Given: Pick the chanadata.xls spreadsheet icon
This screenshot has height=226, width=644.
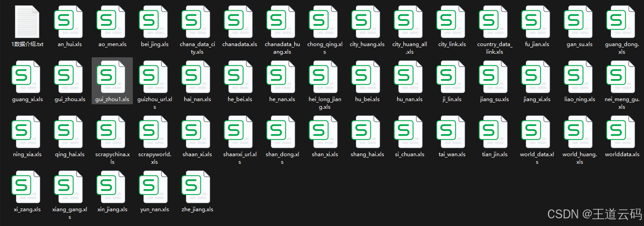Looking at the screenshot, I should (x=239, y=22).
